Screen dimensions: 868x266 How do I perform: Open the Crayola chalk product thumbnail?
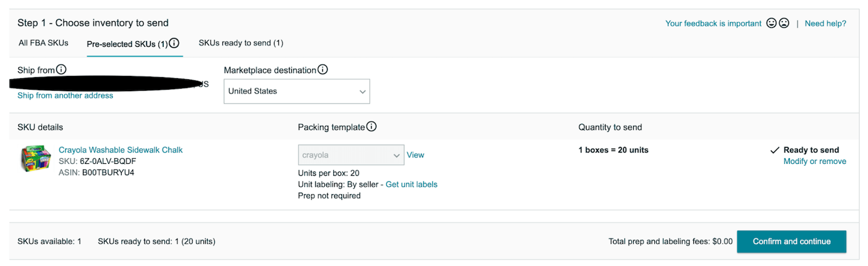coord(36,159)
